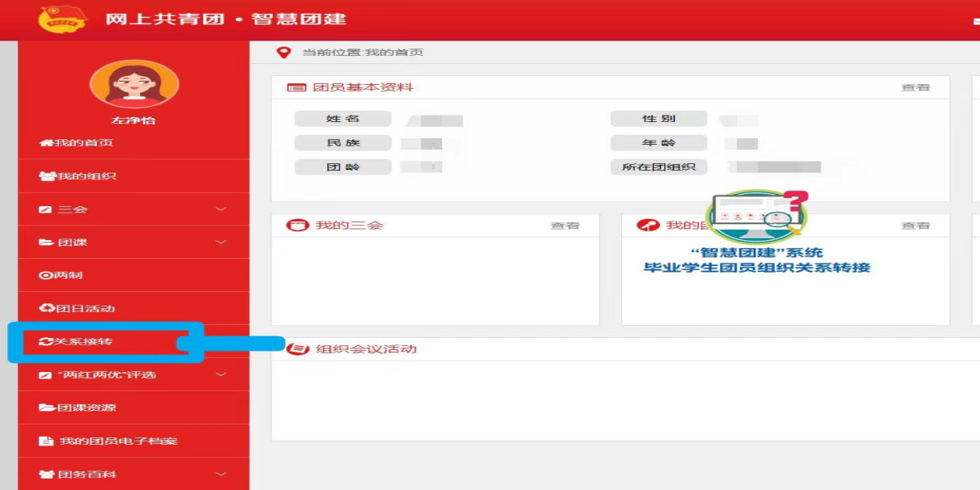Expand the "两红两优"评选 chevron
This screenshot has height=490, width=980.
coord(221,375)
